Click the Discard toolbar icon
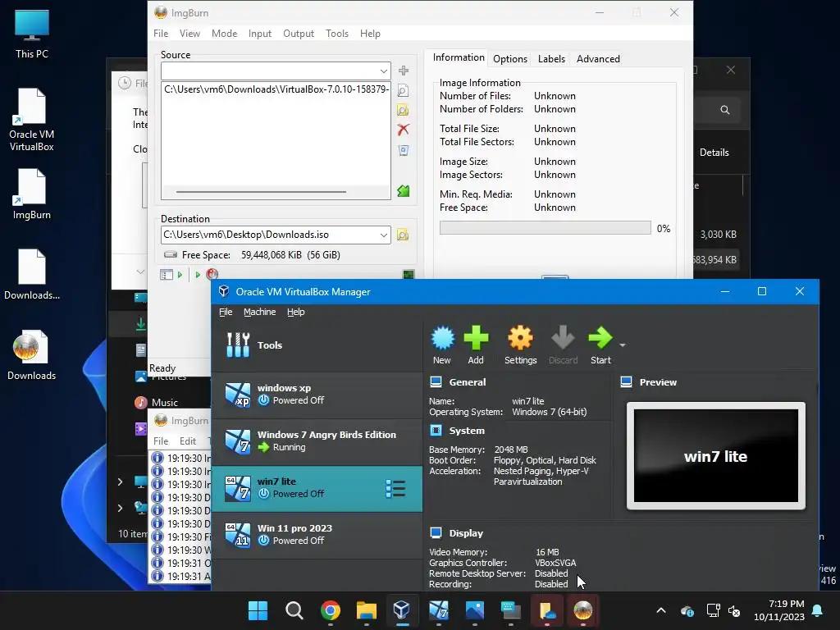Viewport: 840px width, 630px height. click(563, 345)
